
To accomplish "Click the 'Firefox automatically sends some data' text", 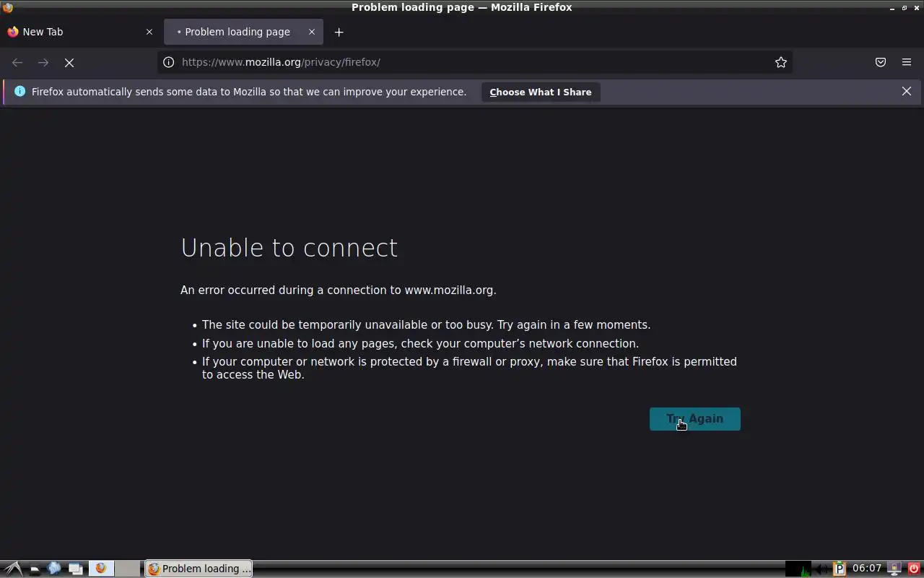I will [x=249, y=92].
